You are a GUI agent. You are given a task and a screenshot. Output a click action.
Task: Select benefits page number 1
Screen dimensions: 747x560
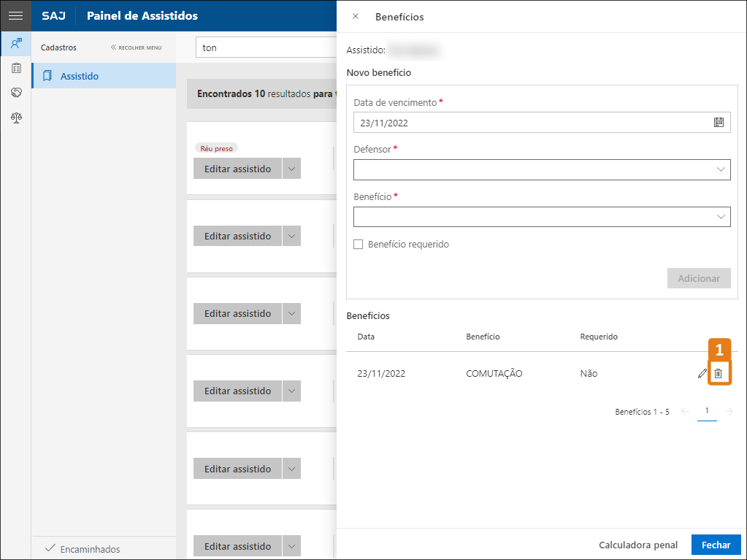707,411
